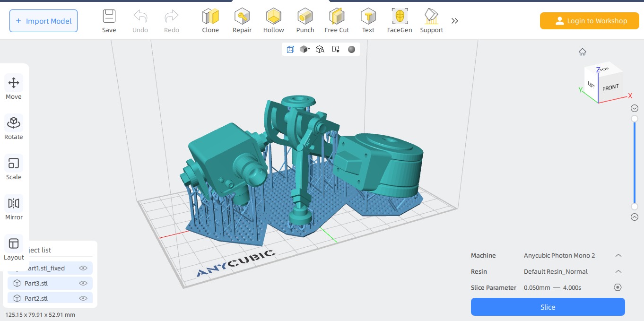Viewport: 644px width, 321px height.
Task: Select Part2.stl in object list
Action: [x=50, y=298]
